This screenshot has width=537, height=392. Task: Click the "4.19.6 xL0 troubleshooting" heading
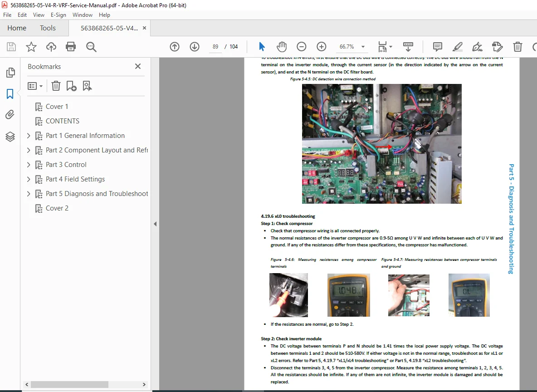288,216
